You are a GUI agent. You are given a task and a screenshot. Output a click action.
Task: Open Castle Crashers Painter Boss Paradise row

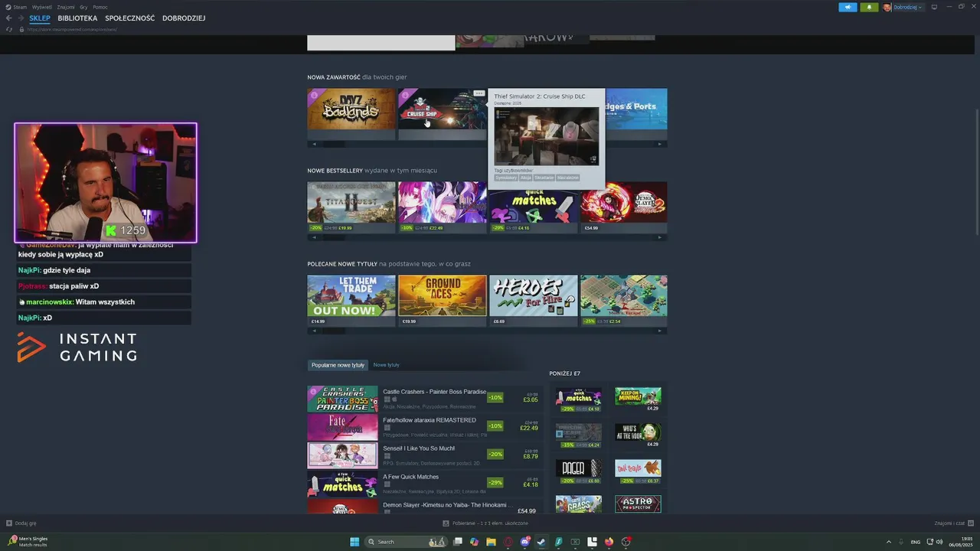(x=425, y=399)
